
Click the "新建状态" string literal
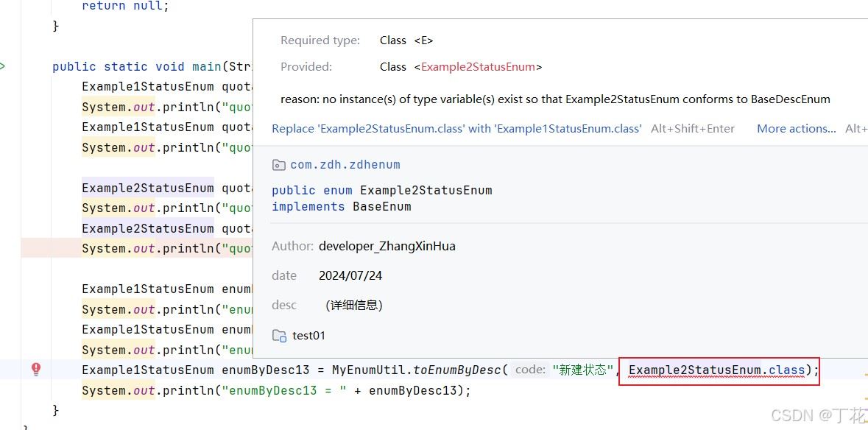click(583, 370)
